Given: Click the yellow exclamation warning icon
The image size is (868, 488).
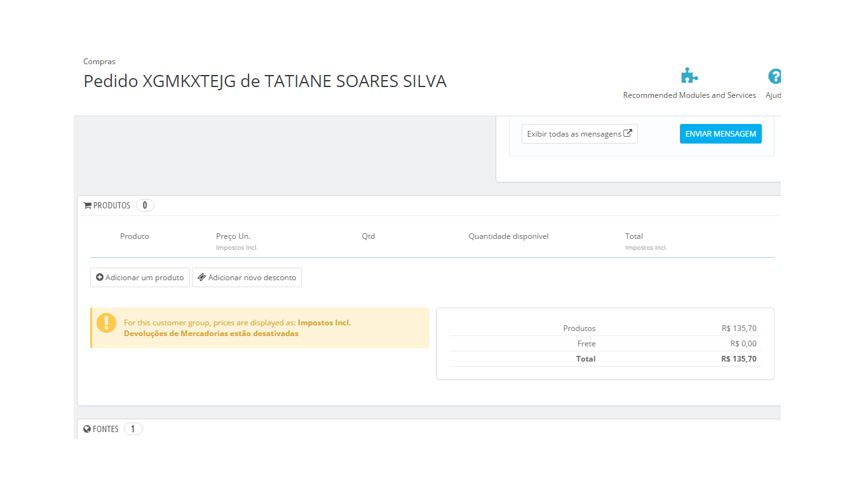Looking at the screenshot, I should (x=107, y=323).
